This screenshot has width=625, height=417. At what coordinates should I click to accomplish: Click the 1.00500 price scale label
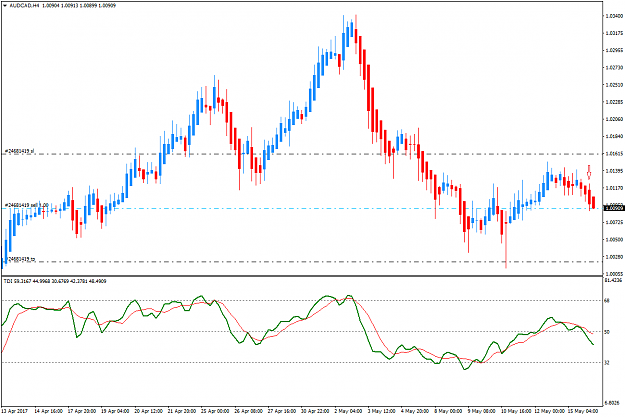coord(614,240)
